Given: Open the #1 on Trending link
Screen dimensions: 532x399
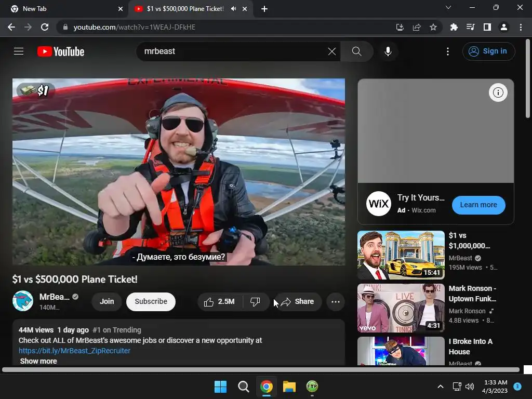Looking at the screenshot, I should 117,330.
